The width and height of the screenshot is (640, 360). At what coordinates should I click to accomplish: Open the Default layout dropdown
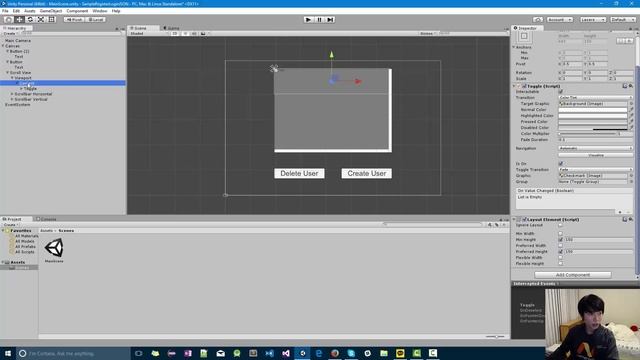click(x=622, y=20)
